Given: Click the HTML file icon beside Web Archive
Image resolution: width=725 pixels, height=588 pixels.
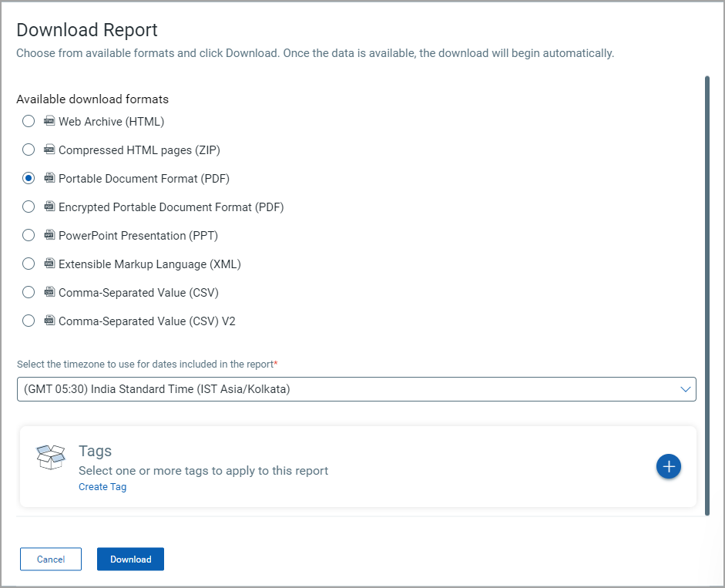Looking at the screenshot, I should pyautogui.click(x=49, y=121).
